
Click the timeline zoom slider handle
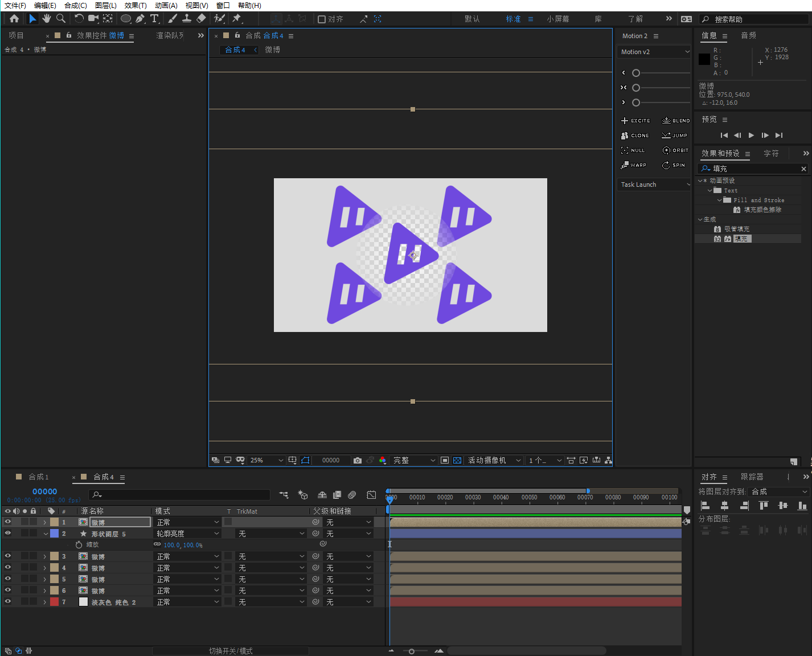tap(411, 651)
